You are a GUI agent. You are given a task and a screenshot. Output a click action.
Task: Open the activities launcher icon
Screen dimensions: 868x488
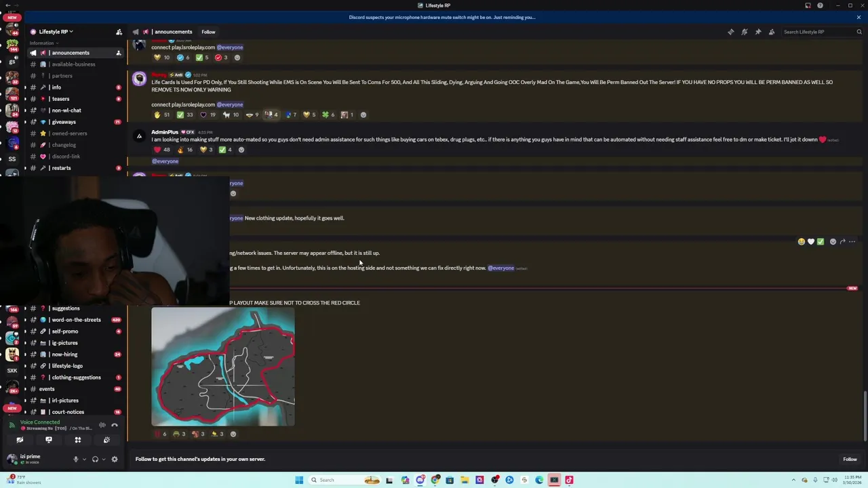[77, 440]
